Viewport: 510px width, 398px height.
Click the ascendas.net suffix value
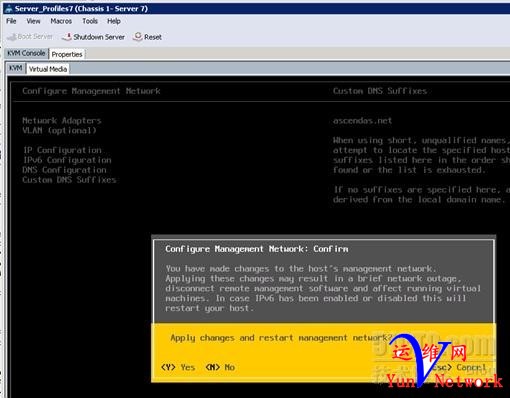pos(362,121)
